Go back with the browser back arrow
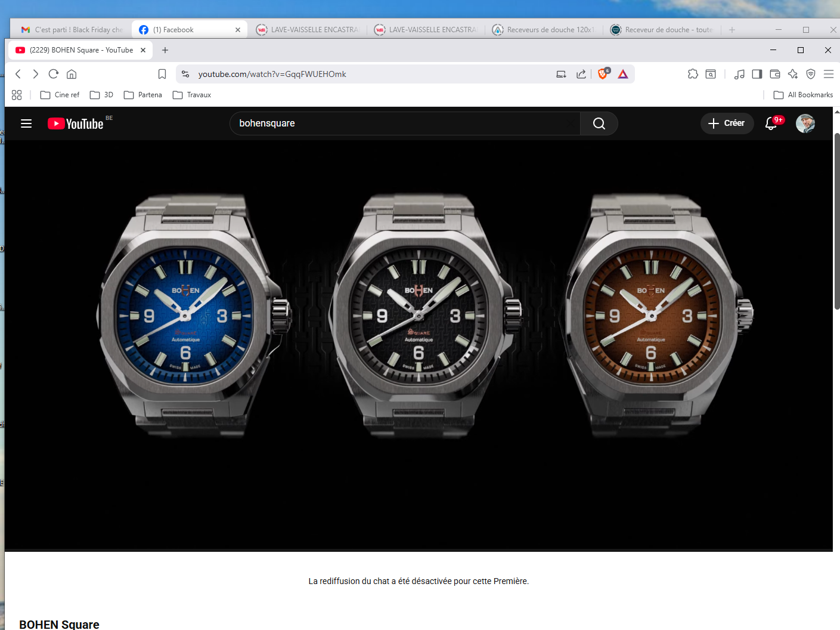 point(18,74)
